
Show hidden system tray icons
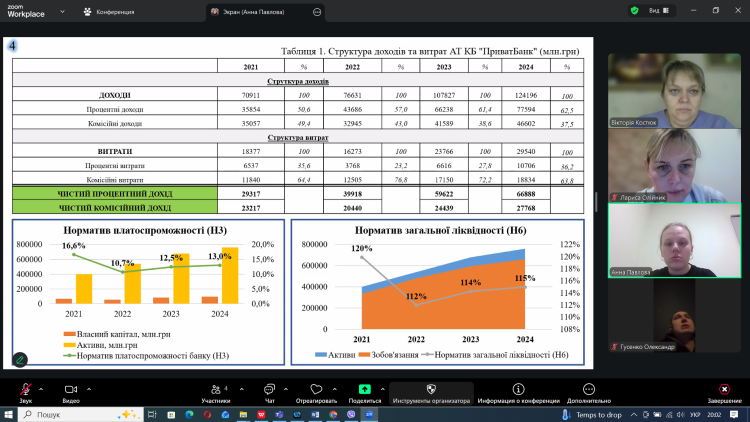[x=634, y=415]
